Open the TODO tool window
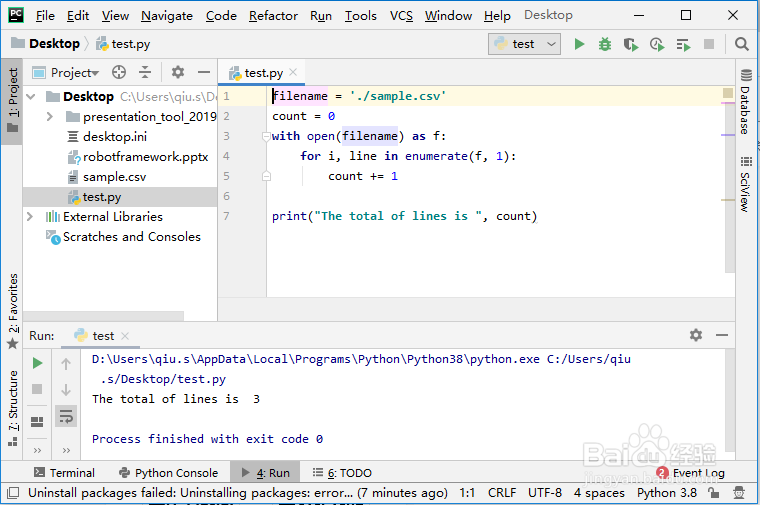 click(342, 473)
